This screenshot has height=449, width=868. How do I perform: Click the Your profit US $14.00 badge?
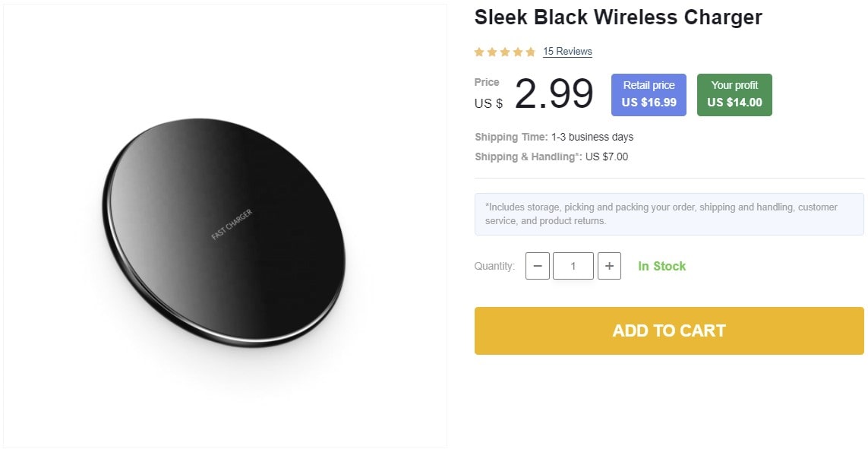734,93
